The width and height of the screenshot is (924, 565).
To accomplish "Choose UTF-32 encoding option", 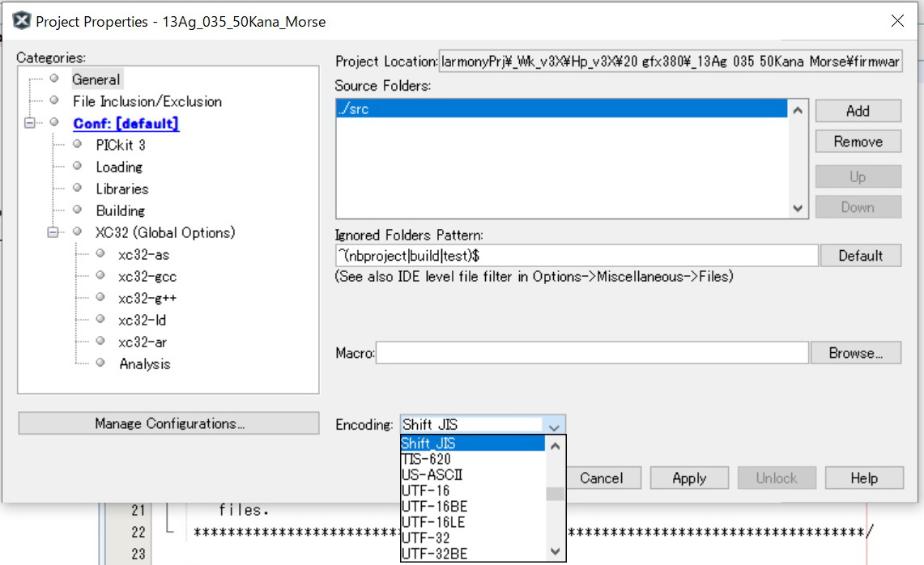I will click(473, 538).
